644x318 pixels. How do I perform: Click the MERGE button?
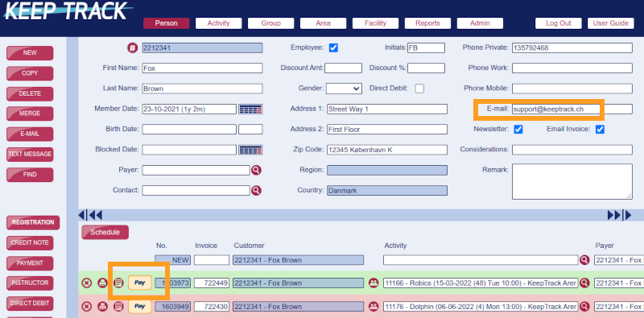(30, 114)
